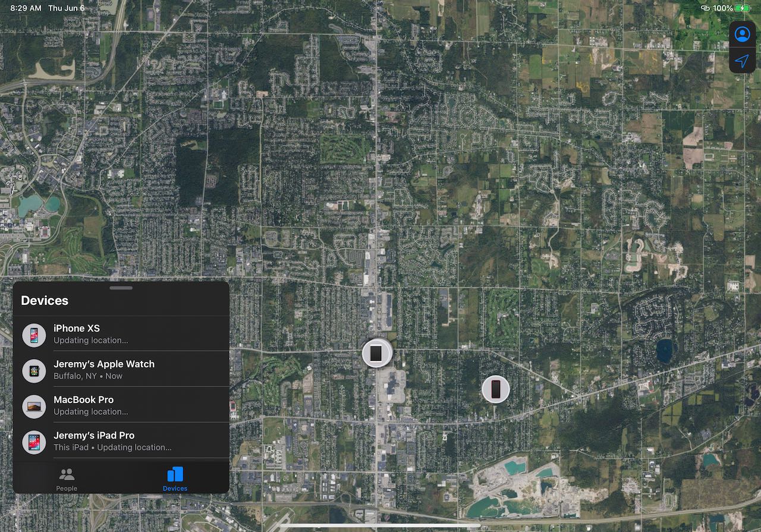Tap the location arrow to center the map

pyautogui.click(x=742, y=61)
